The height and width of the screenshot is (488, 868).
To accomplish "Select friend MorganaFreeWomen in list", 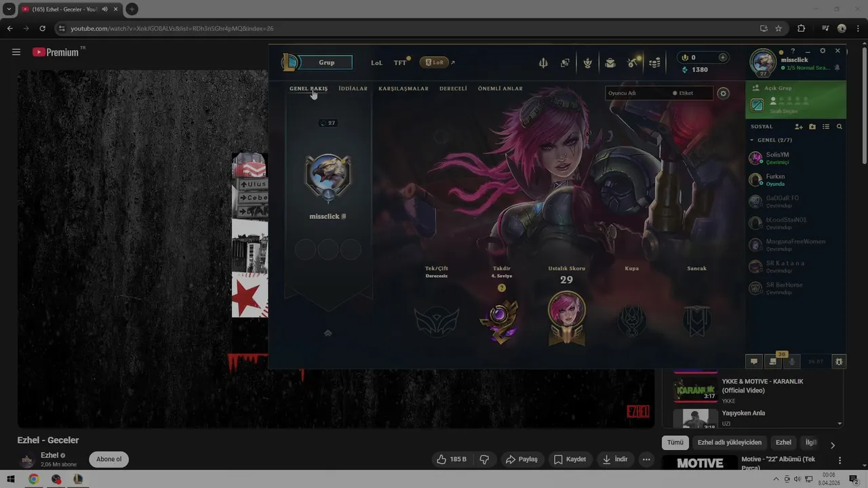I will point(795,245).
